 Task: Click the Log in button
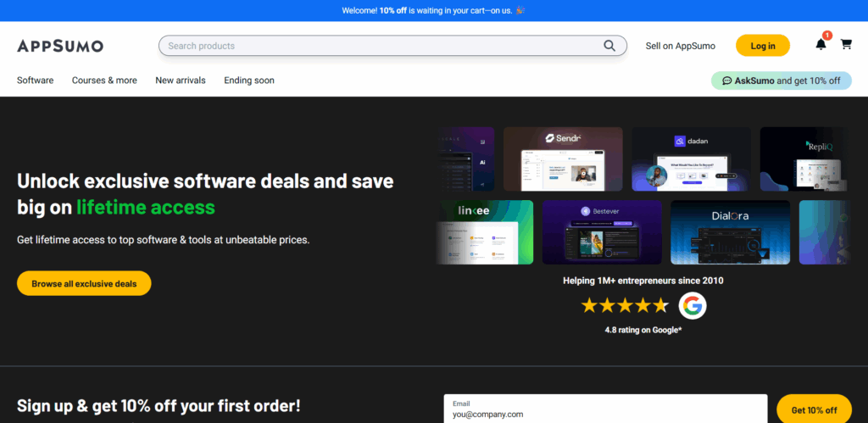[x=762, y=46]
